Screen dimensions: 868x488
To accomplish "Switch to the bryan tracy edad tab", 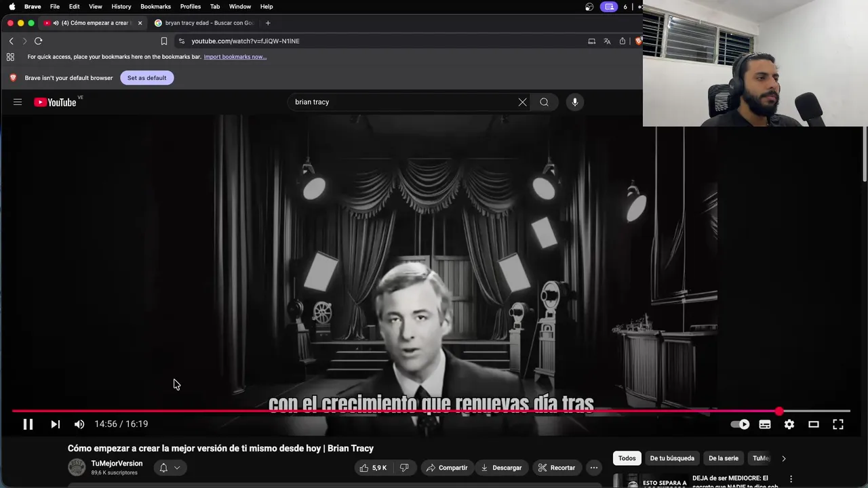I will click(x=203, y=23).
